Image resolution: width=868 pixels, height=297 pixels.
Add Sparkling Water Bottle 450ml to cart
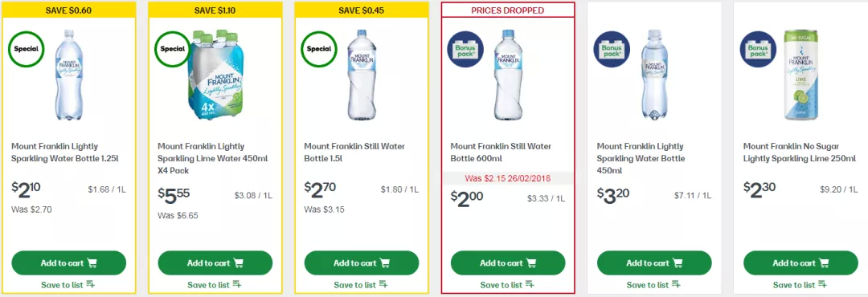[x=654, y=262]
